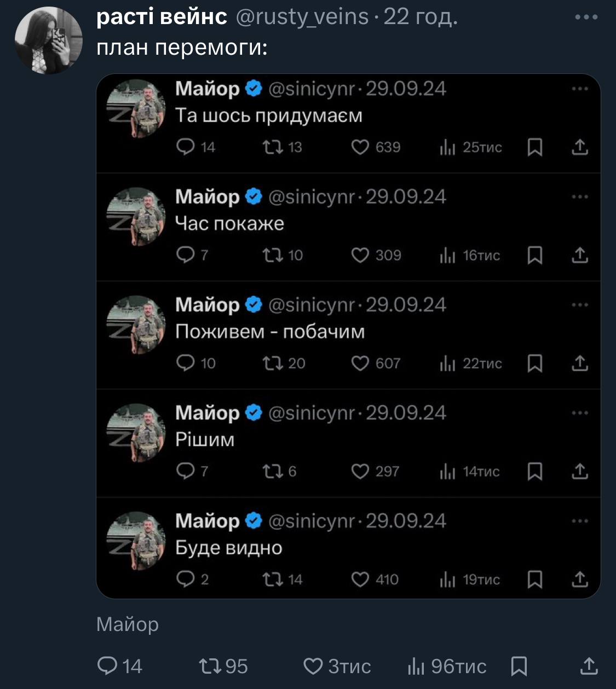Screen dimensions: 616x689
Task: View analytics showing 96тис views
Action: [x=416, y=666]
